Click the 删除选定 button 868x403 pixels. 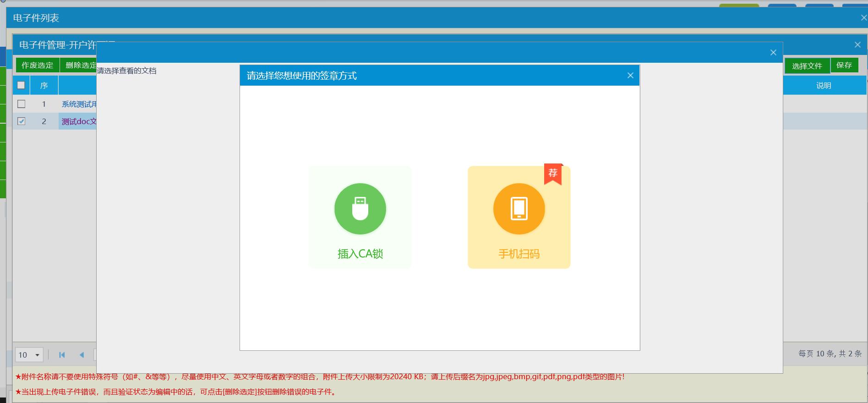[x=80, y=65]
